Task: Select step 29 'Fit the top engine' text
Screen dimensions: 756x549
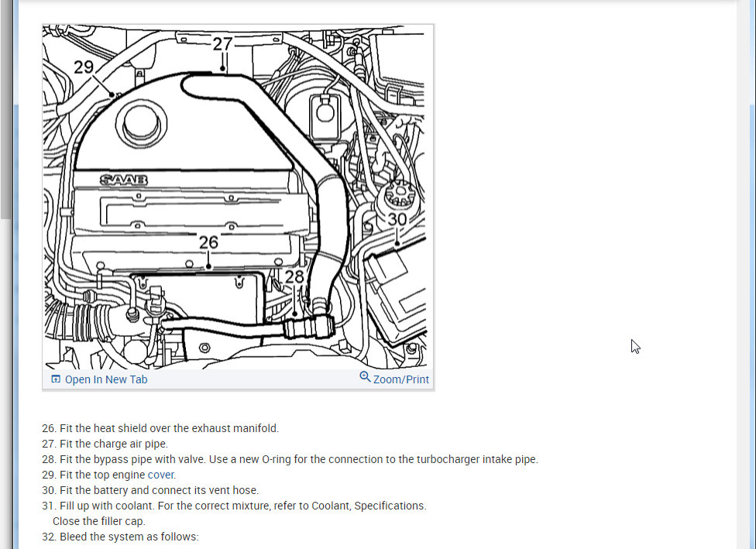Action: [x=94, y=475]
